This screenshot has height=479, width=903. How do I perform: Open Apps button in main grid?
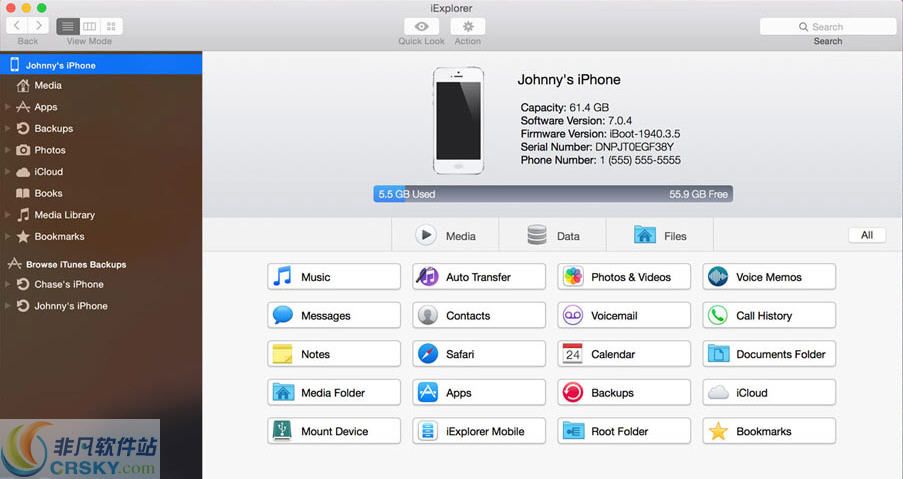479,393
